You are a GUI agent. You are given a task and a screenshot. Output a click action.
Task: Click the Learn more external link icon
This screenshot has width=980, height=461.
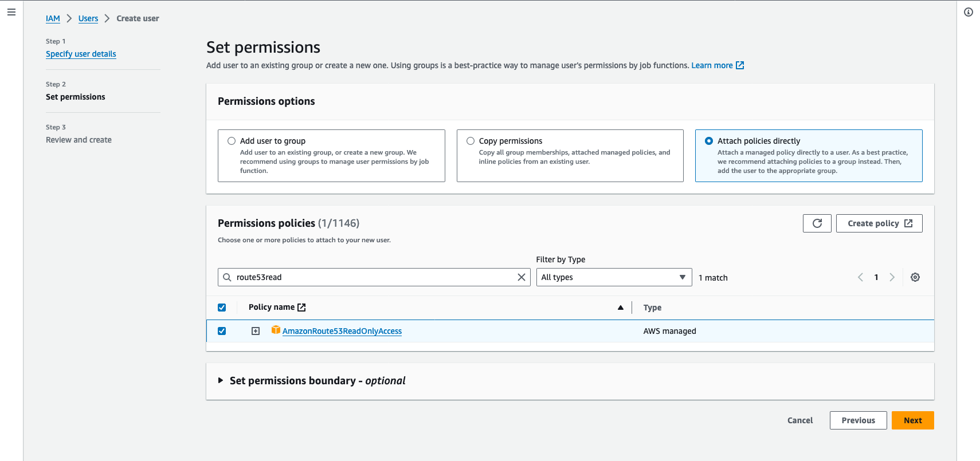pos(740,65)
